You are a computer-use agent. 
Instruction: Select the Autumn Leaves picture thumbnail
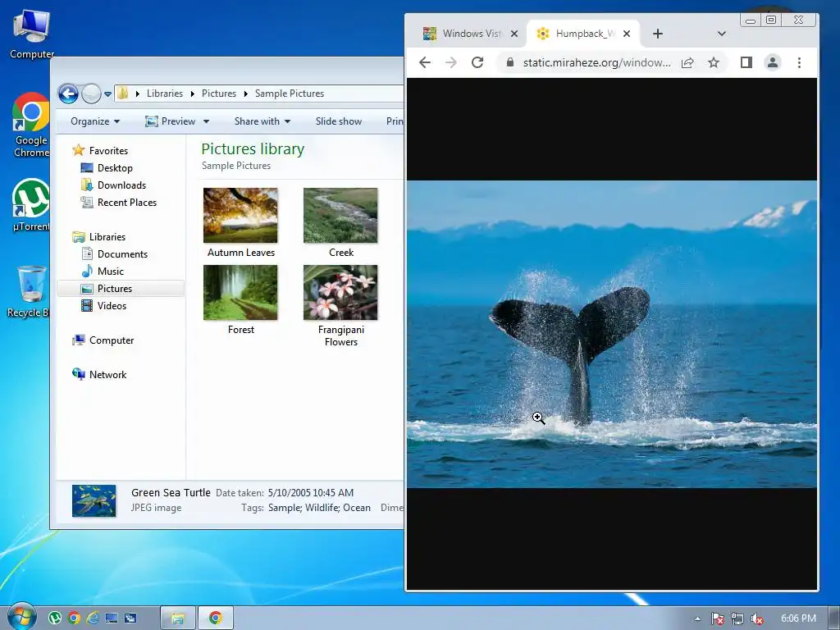[240, 216]
